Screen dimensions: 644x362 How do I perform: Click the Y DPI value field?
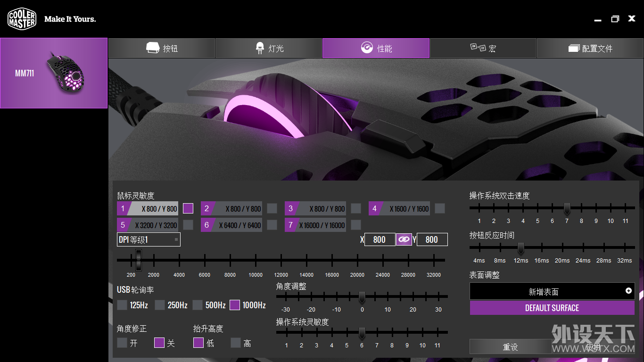(x=432, y=239)
